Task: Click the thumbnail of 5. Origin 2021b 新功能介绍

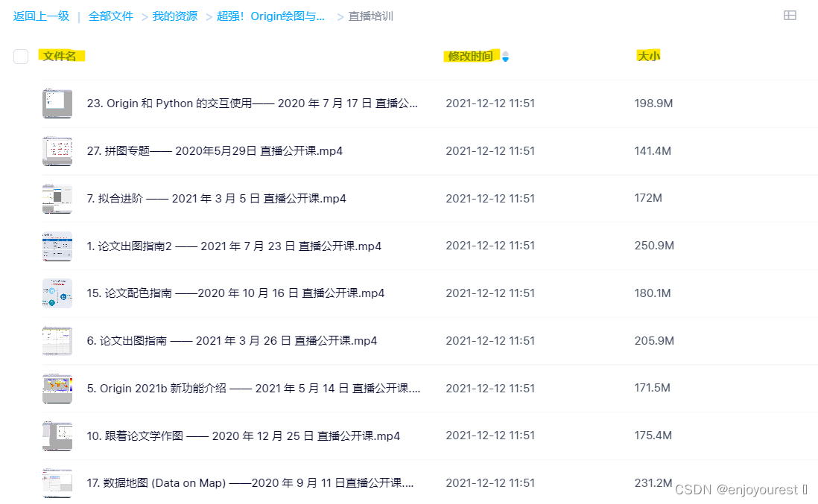Action: (x=57, y=388)
